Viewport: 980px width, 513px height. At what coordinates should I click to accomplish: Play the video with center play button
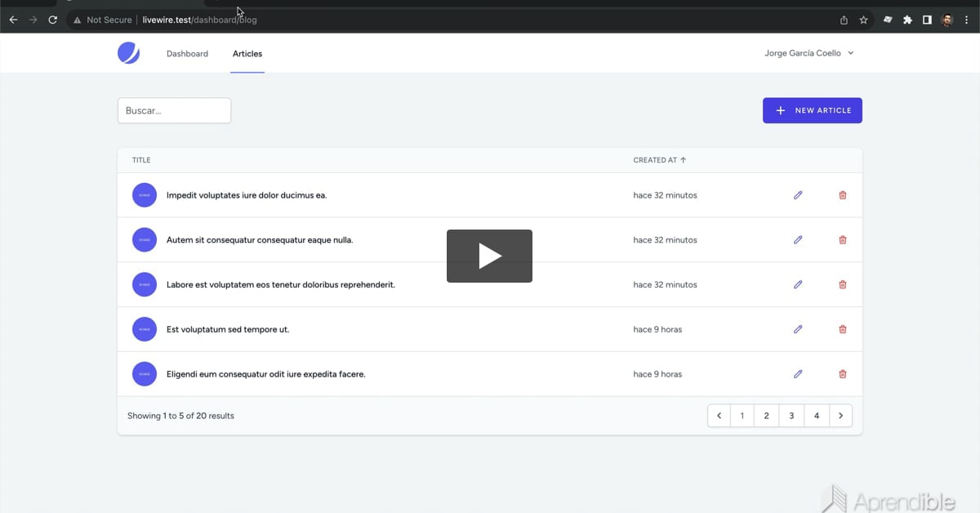489,256
